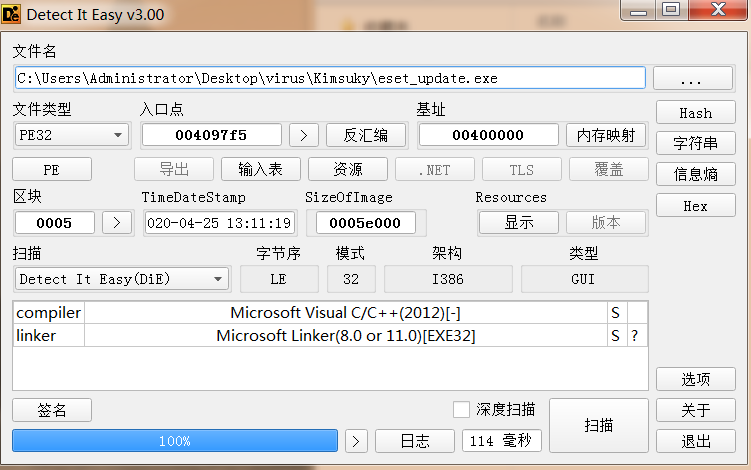
Task: Click the file name path field
Action: (330, 78)
